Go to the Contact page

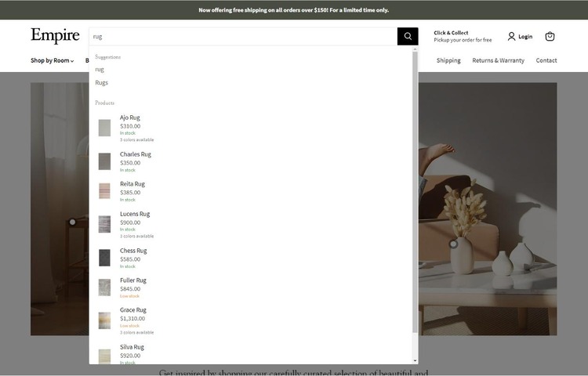[x=546, y=60]
